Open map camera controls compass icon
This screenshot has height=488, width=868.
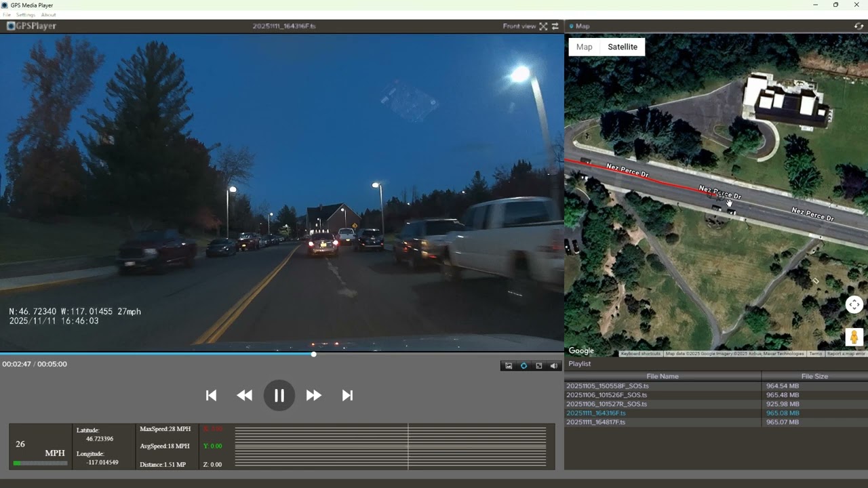click(x=854, y=305)
